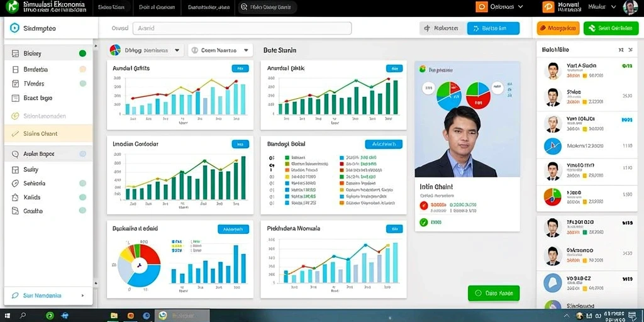Screen dimensions: 644x322
Task: Toggle the status dot on Kalids row
Action: click(82, 197)
